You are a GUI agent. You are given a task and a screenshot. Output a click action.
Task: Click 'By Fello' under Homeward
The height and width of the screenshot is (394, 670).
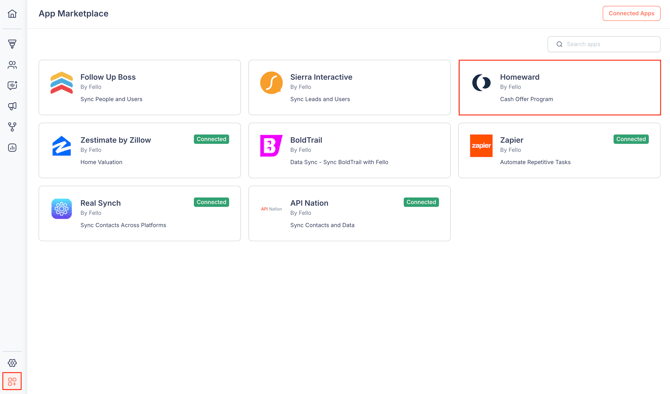511,87
